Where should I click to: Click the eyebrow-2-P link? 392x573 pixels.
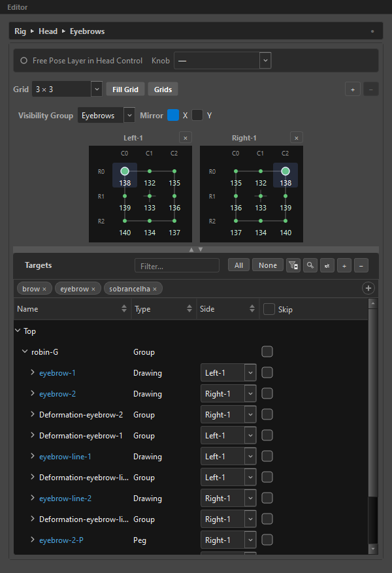pos(61,540)
